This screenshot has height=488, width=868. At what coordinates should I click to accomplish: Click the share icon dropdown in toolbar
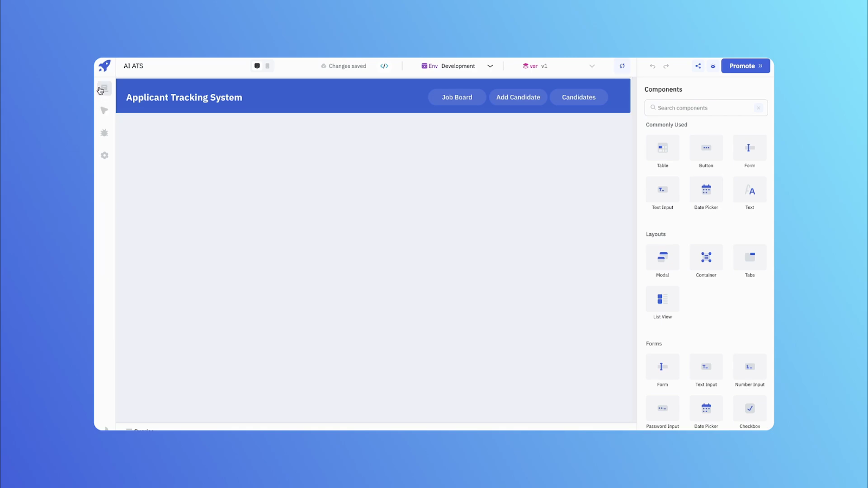coord(698,66)
